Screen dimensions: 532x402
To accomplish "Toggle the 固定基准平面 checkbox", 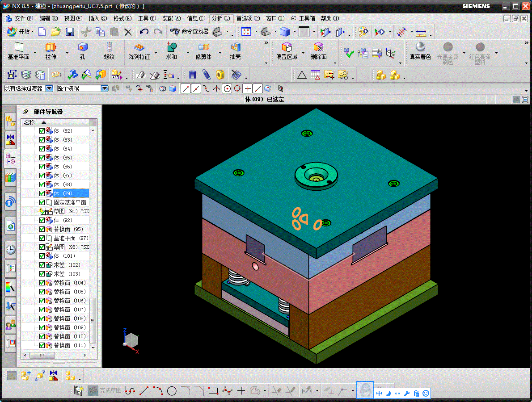I will (42, 202).
